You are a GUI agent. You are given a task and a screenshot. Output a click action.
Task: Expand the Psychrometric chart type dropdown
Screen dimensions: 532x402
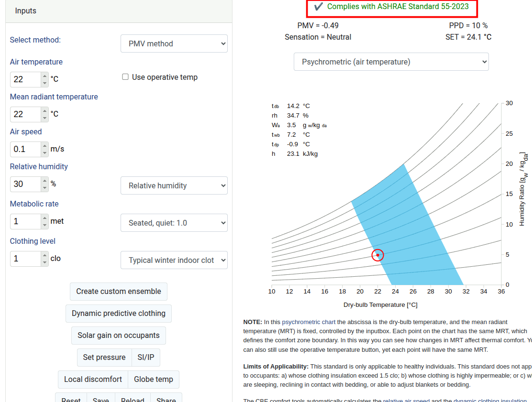[391, 62]
